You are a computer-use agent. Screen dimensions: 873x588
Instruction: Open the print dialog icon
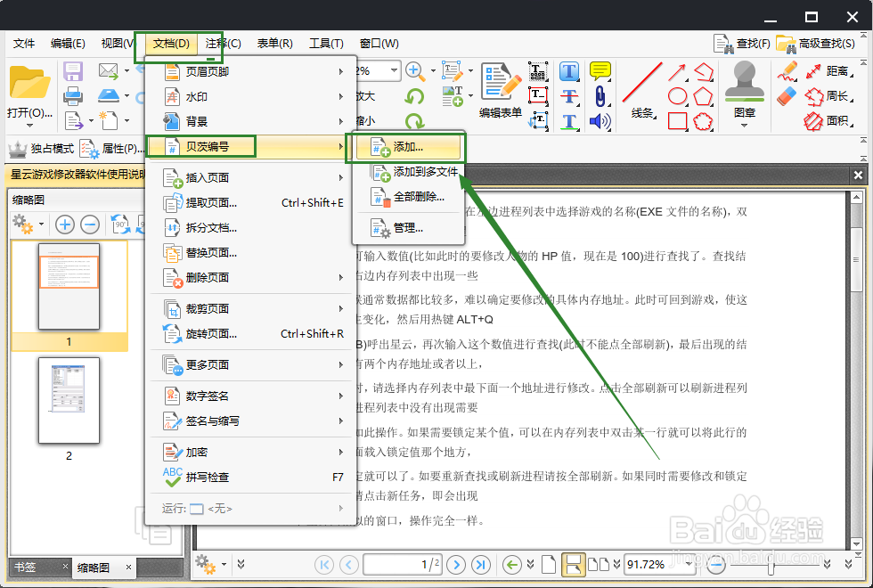pyautogui.click(x=71, y=98)
